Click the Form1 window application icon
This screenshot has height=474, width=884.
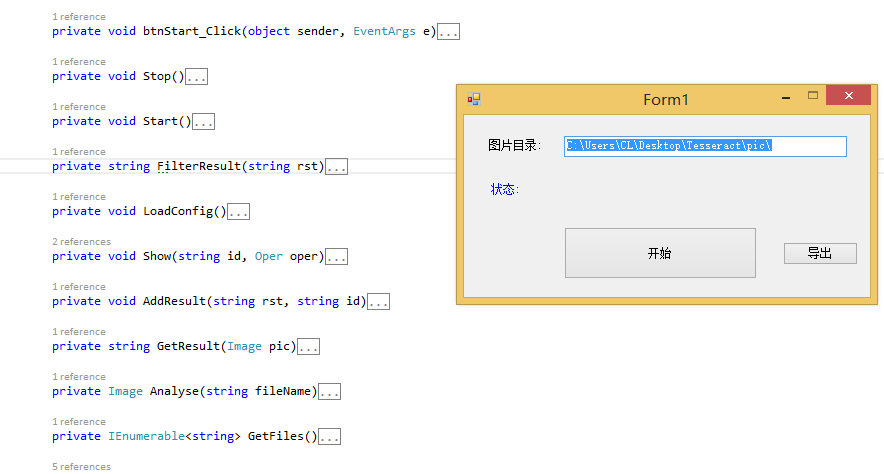pyautogui.click(x=474, y=99)
